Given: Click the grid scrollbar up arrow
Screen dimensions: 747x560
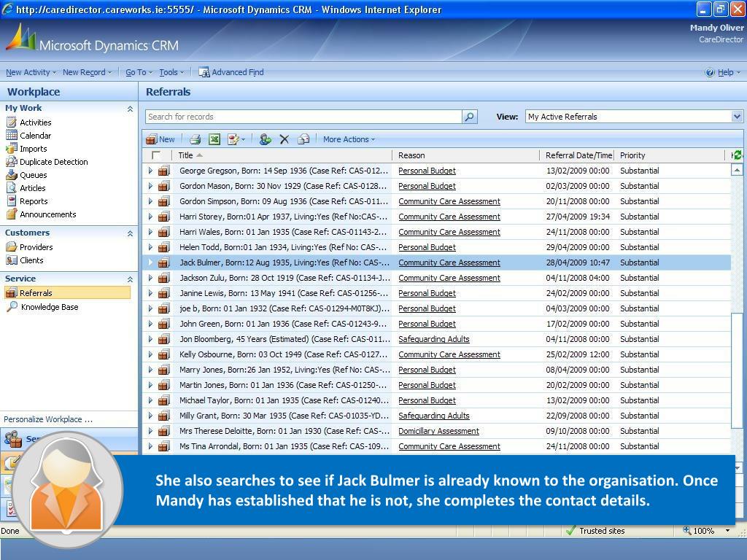Looking at the screenshot, I should pos(737,169).
